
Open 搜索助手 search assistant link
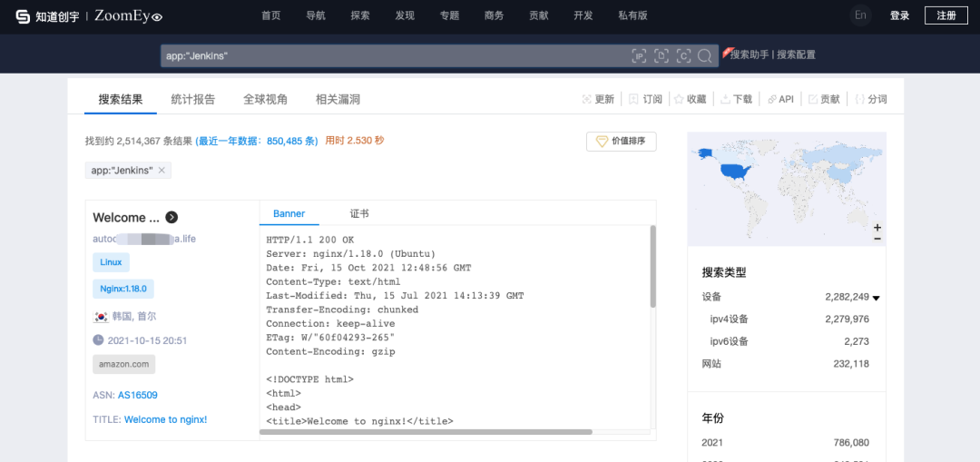[750, 55]
